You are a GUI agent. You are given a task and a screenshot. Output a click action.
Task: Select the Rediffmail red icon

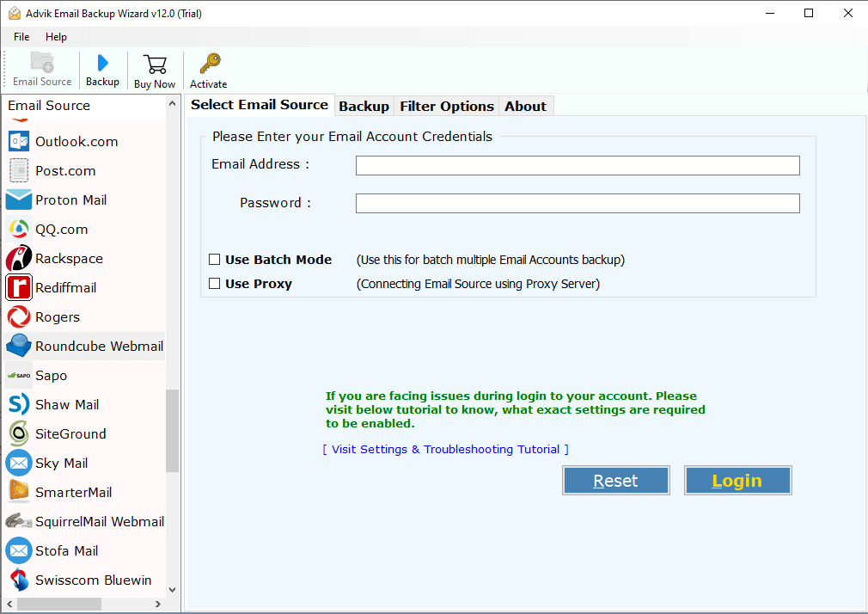[x=19, y=287]
